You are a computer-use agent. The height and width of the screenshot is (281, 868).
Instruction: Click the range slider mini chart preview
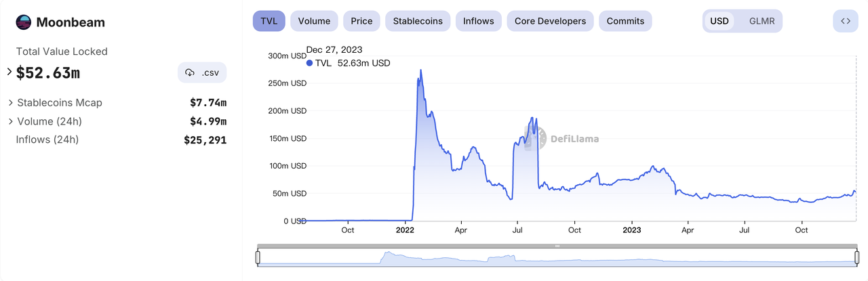click(557, 257)
